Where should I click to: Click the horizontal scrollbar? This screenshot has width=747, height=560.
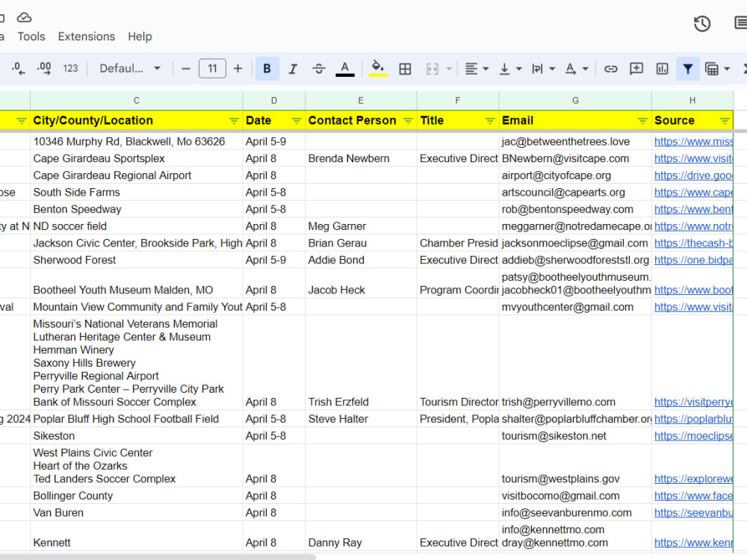(x=157, y=557)
